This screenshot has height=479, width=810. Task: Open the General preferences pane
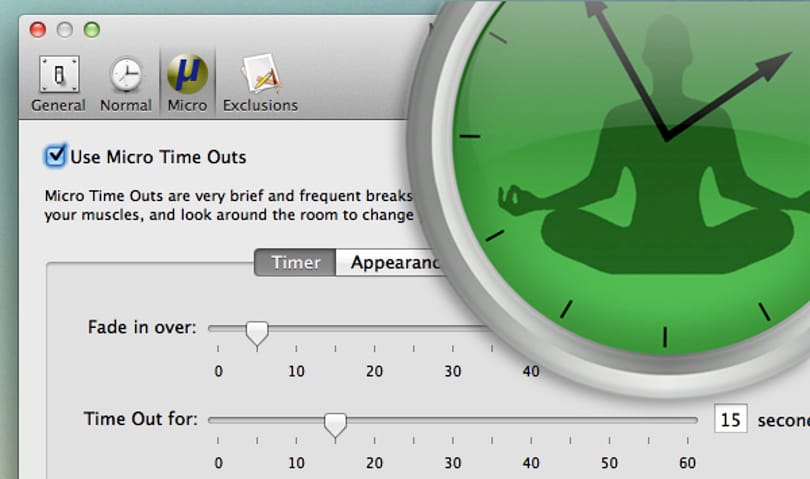58,84
